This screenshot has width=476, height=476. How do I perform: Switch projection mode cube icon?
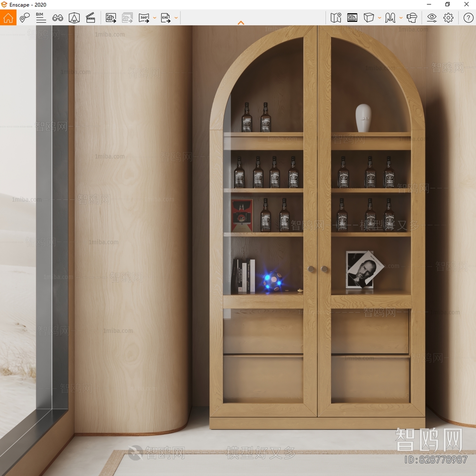point(369,18)
